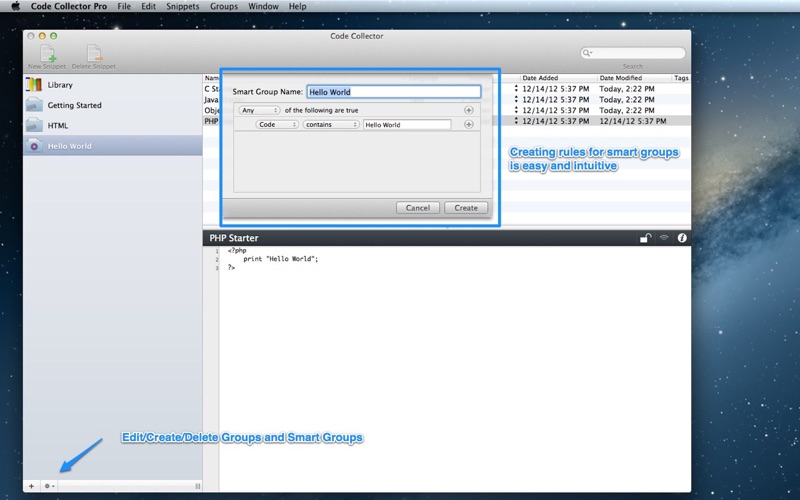The width and height of the screenshot is (800, 500).
Task: Open the info icon for PHP Starter
Action: (x=682, y=238)
